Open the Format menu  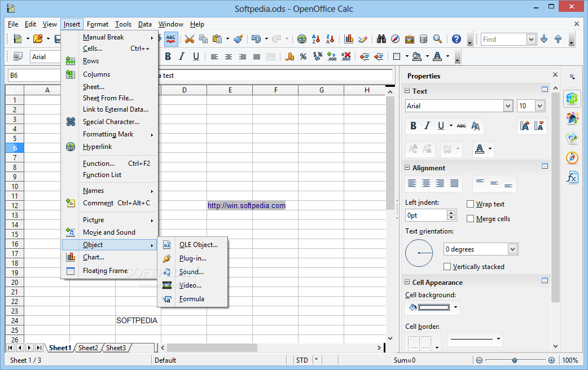pyautogui.click(x=98, y=24)
